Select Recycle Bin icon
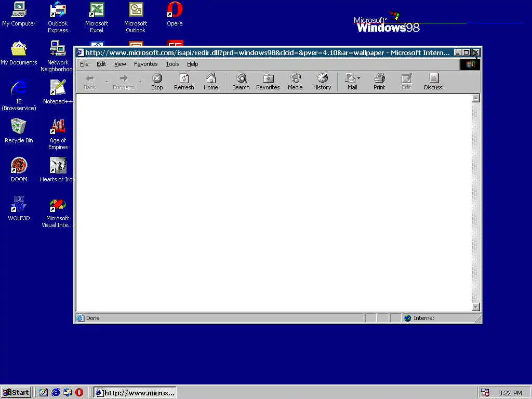This screenshot has height=399, width=532. click(19, 130)
